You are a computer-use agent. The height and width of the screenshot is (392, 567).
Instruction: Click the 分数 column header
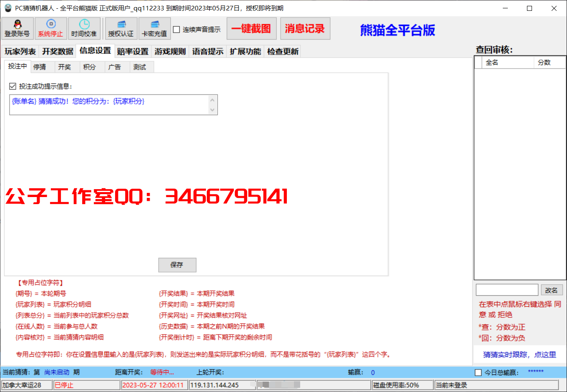click(x=549, y=62)
